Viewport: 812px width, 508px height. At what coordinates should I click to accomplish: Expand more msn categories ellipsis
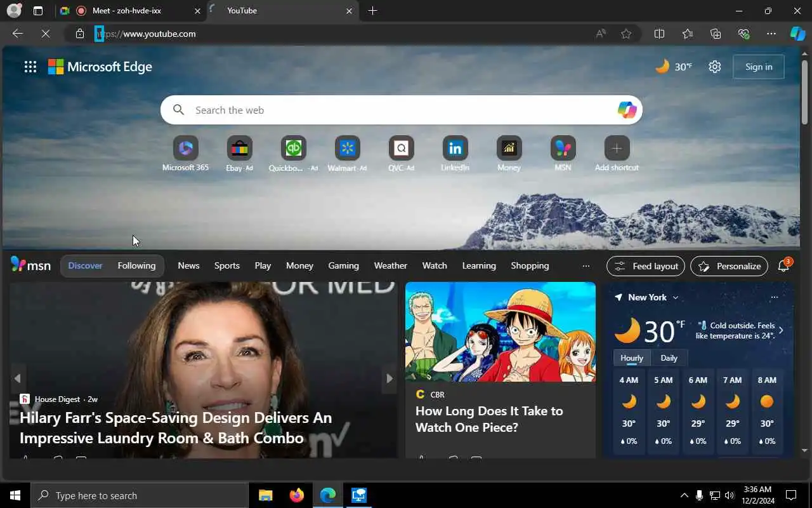coord(586,266)
